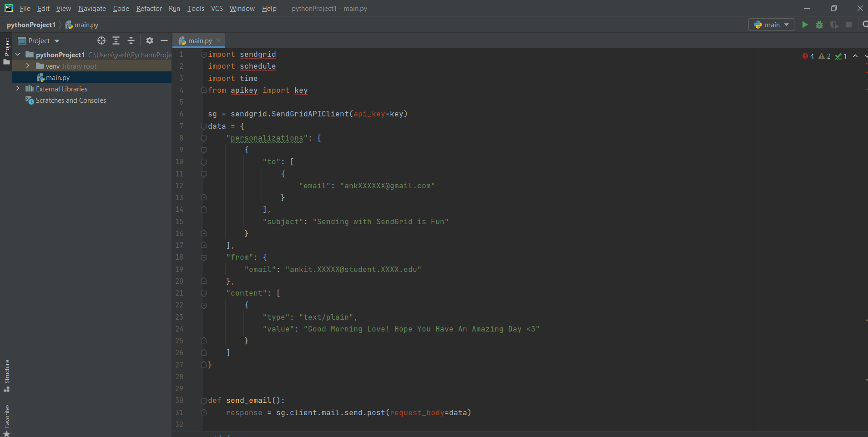Select opened file with the crosshair icon
The width and height of the screenshot is (868, 437).
pos(101,40)
